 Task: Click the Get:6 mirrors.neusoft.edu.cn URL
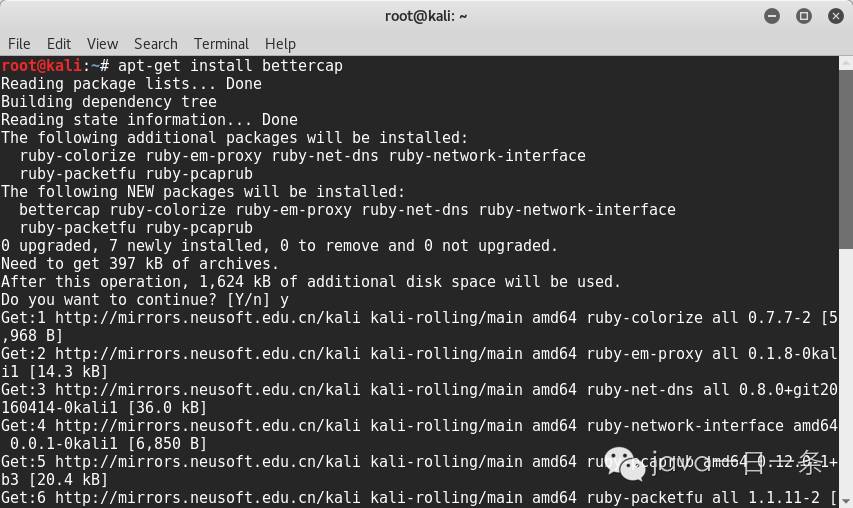(x=208, y=497)
